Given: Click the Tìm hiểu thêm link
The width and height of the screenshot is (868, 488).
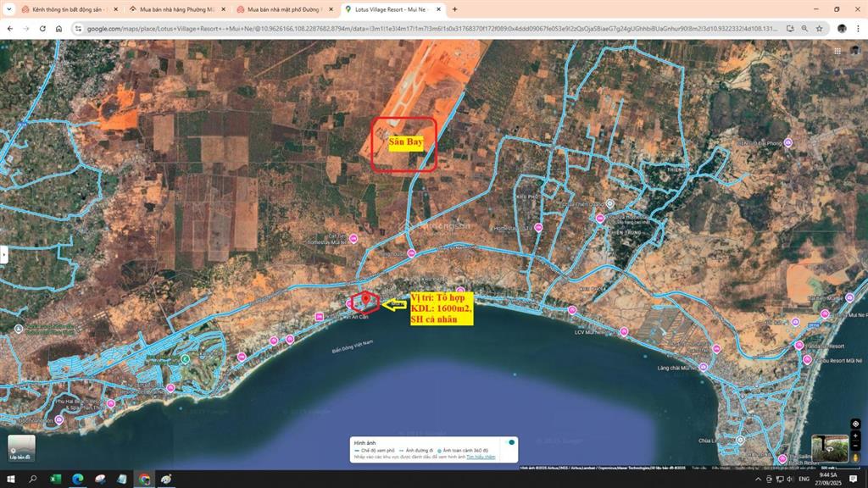Looking at the screenshot, I should [481, 456].
